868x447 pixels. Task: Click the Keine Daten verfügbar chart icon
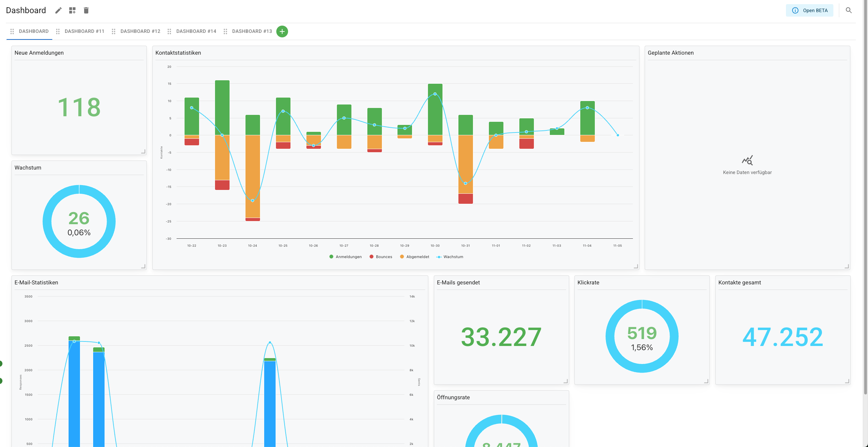pyautogui.click(x=747, y=161)
